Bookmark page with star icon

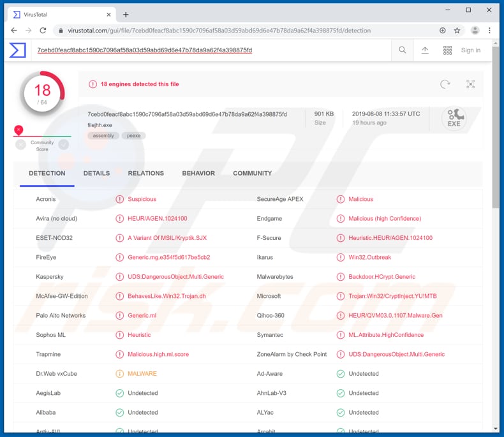tap(457, 31)
